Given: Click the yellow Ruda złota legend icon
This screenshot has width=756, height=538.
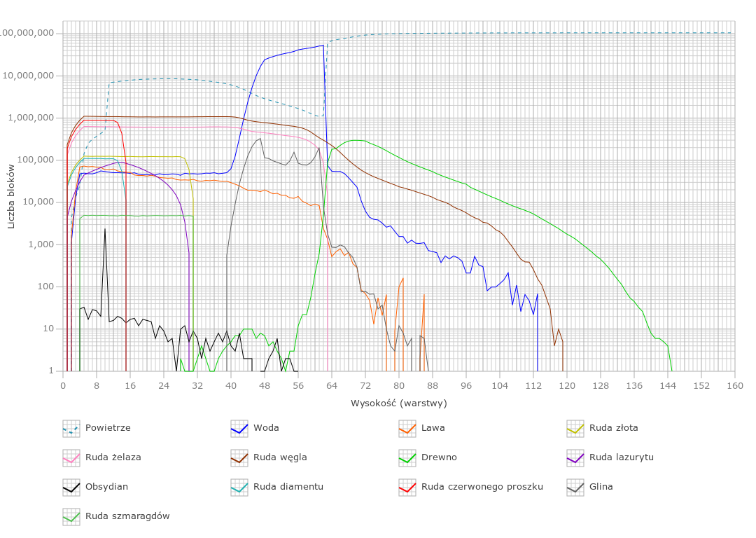Looking at the screenshot, I should click(575, 428).
